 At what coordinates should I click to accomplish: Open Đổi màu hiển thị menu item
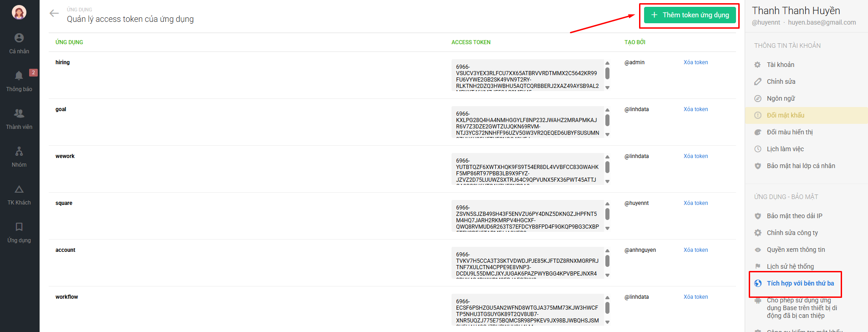coord(806,132)
